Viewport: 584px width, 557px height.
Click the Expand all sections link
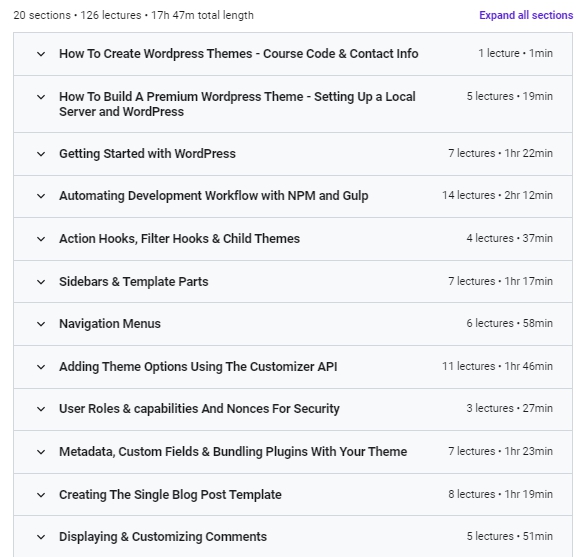tap(526, 15)
